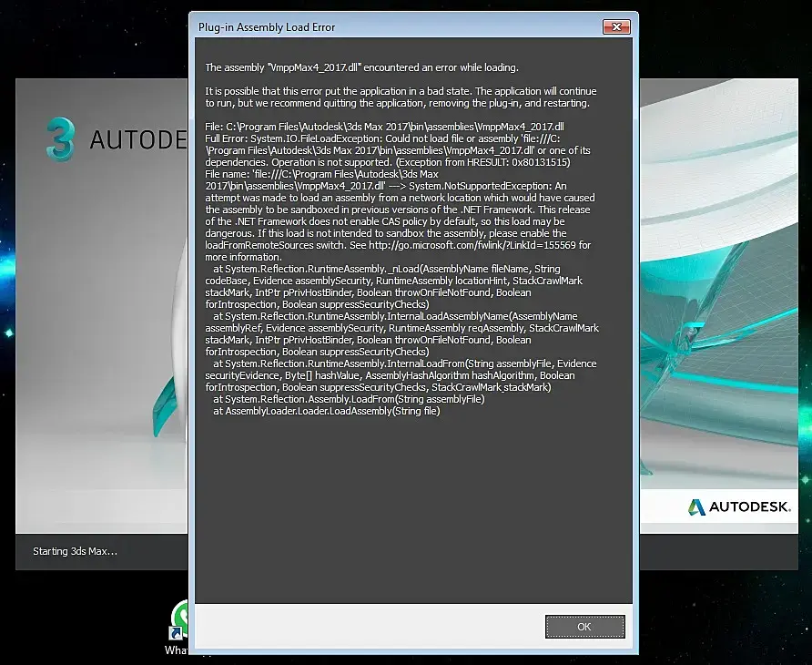This screenshot has height=665, width=812.
Task: Click the "File: C:\Program Files\Autodesk" path line
Action: pos(384,127)
